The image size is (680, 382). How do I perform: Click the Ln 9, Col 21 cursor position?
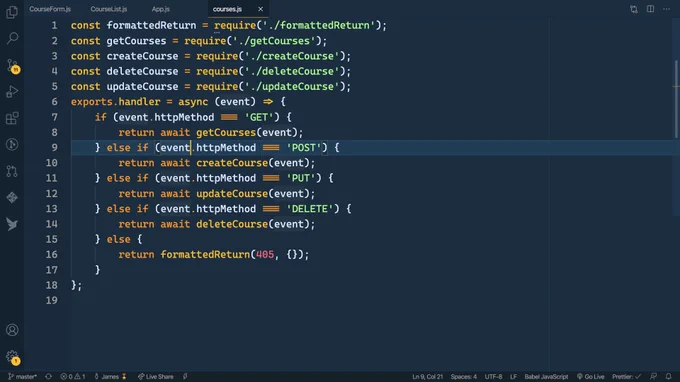[x=428, y=376]
